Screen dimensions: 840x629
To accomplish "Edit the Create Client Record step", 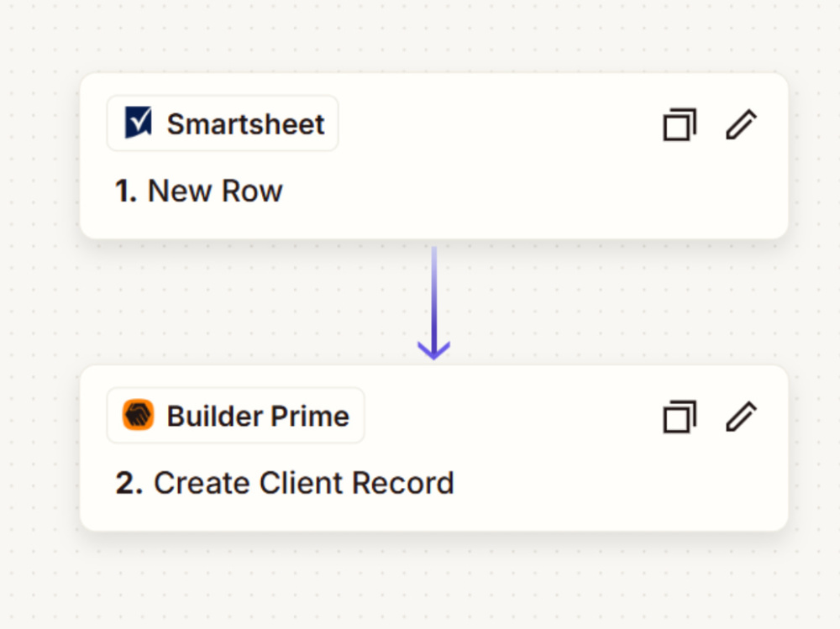I will [742, 417].
